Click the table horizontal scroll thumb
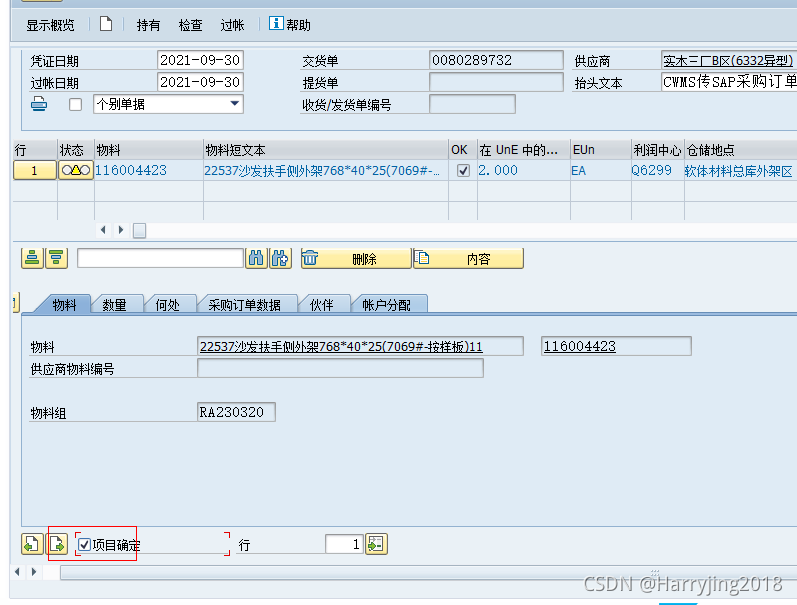The image size is (797, 605). coord(139,231)
